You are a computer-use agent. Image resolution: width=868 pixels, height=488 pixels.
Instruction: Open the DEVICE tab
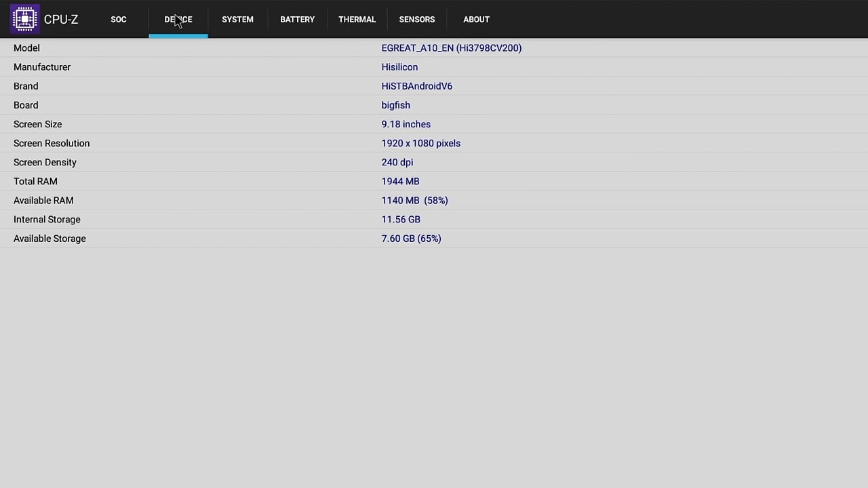[178, 19]
